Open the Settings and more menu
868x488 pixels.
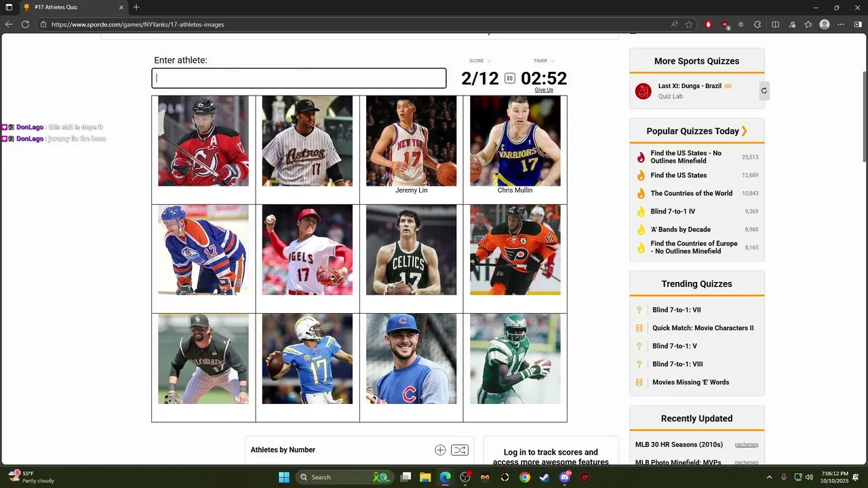pyautogui.click(x=841, y=24)
